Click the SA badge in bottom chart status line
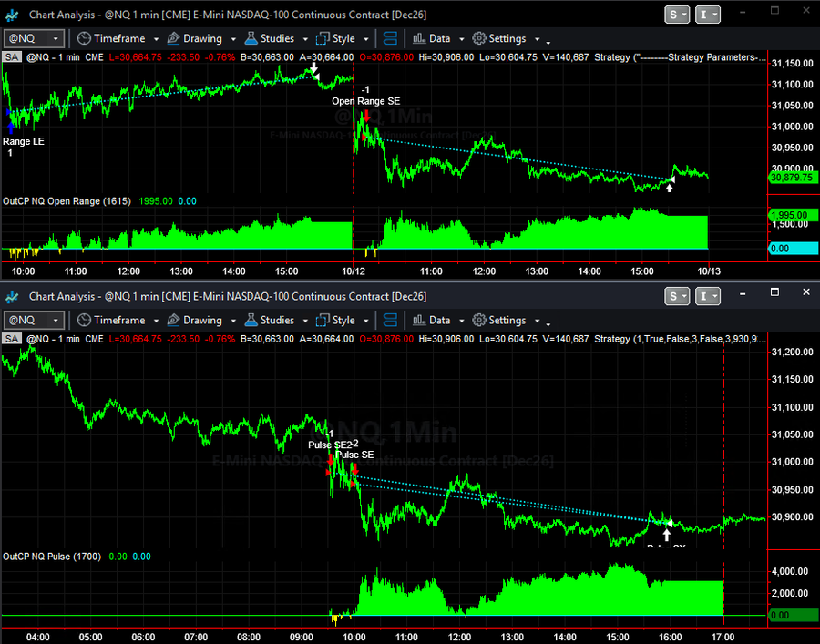The height and width of the screenshot is (644, 820). point(12,339)
